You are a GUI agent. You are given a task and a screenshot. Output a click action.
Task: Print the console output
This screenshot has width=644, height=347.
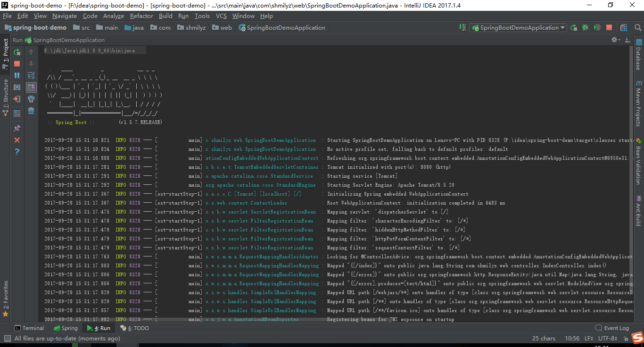[x=32, y=99]
